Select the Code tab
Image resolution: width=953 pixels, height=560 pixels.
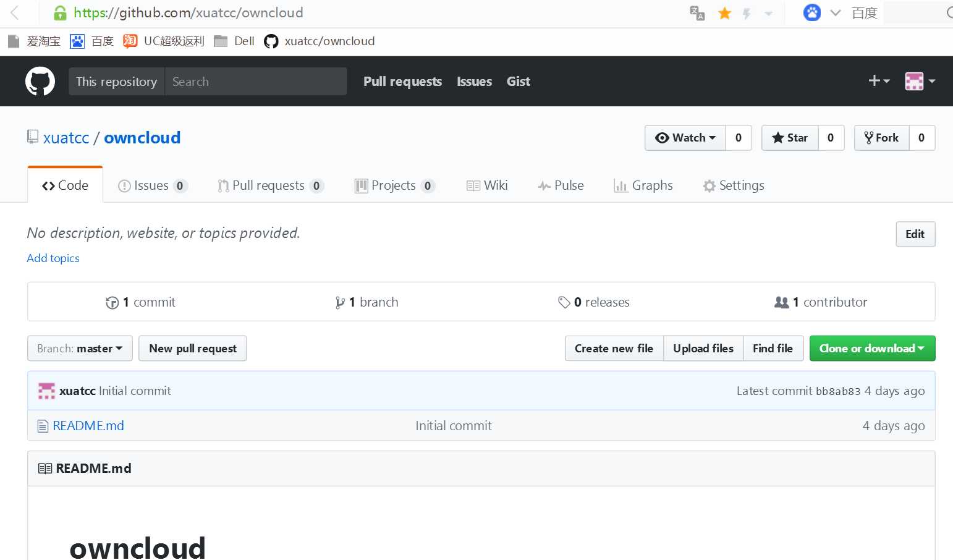click(65, 185)
